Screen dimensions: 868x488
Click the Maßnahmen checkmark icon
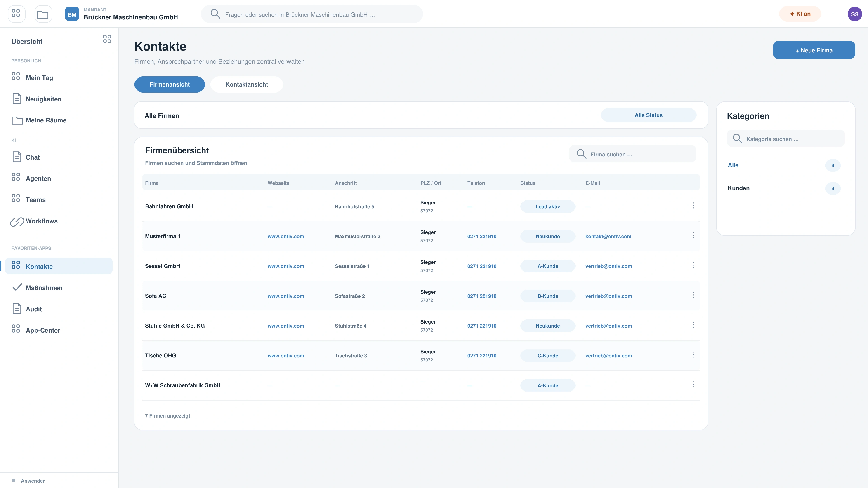(17, 287)
